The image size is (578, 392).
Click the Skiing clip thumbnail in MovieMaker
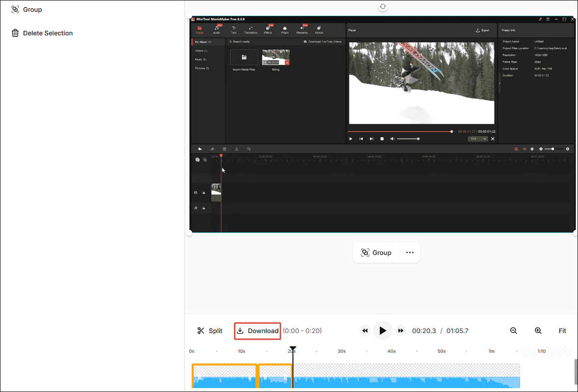coord(276,57)
